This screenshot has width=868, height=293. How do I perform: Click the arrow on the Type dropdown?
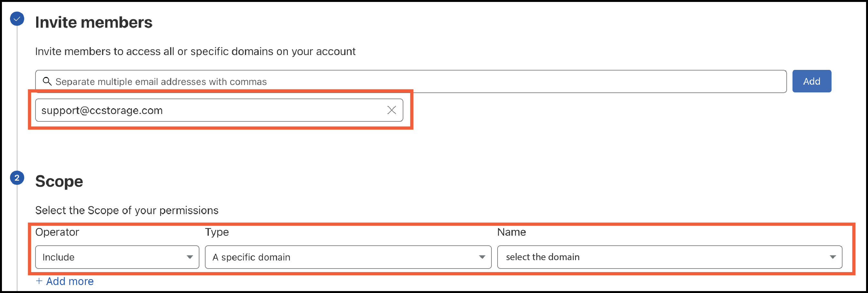(x=482, y=257)
